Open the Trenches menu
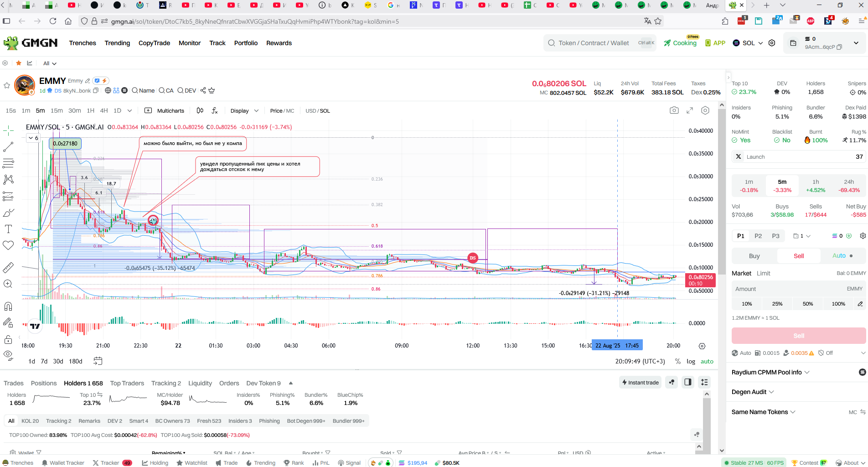 [x=83, y=43]
